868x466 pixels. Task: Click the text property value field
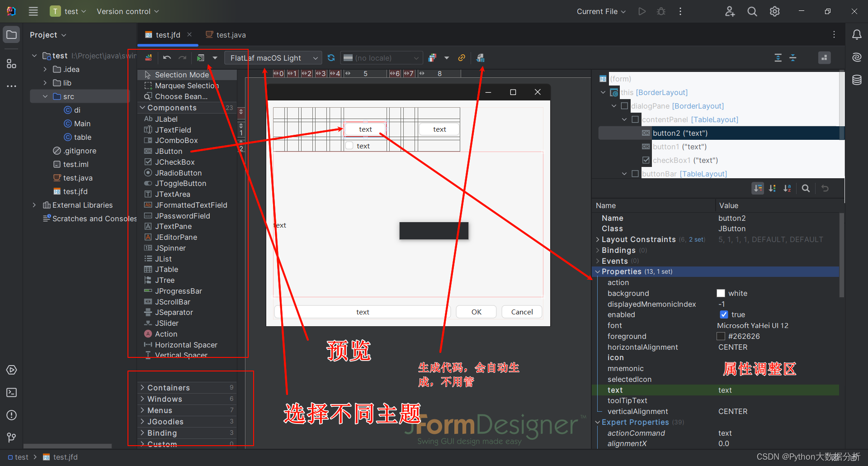pos(777,390)
